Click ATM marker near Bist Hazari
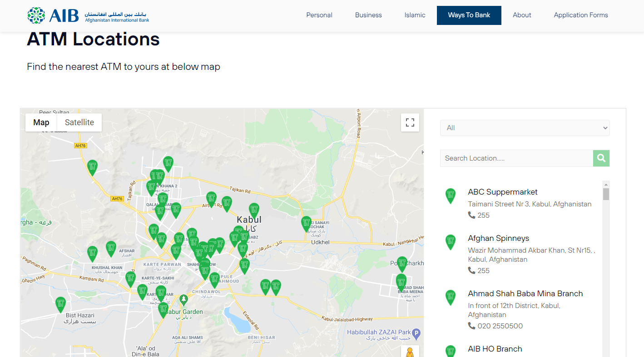Image resolution: width=644 pixels, height=357 pixels. pos(60,304)
